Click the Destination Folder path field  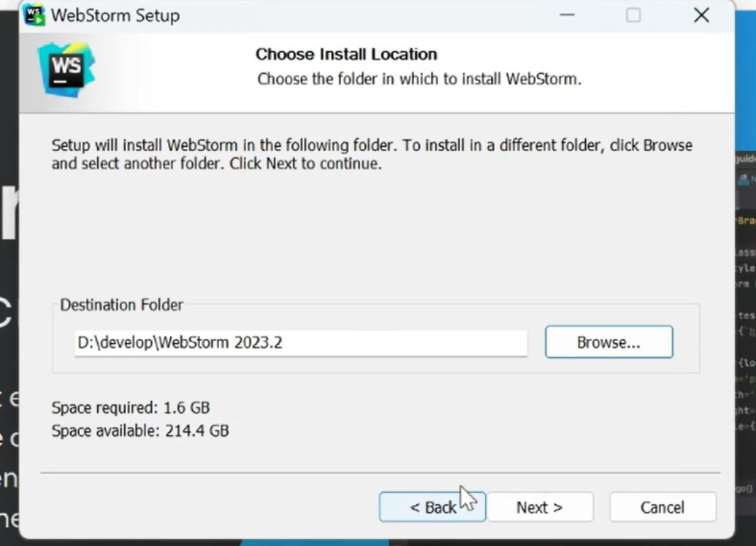(x=301, y=342)
